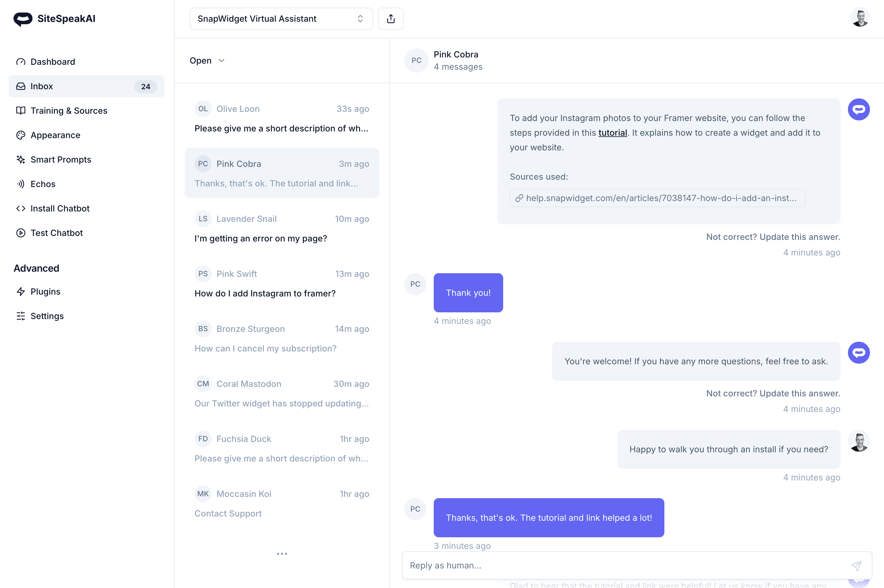This screenshot has width=884, height=588.
Task: Open the Lavender Snail conversation
Action: click(282, 228)
